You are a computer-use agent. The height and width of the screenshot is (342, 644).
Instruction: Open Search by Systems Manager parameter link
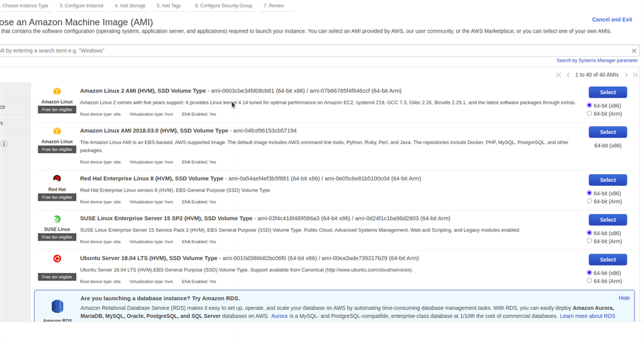click(x=597, y=60)
